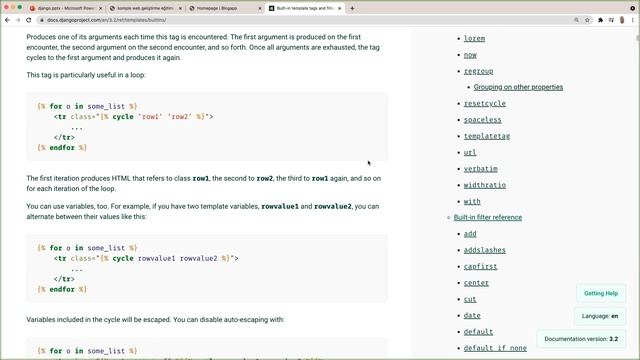
Task: Select the Built-in template tags tab
Action: (304, 8)
